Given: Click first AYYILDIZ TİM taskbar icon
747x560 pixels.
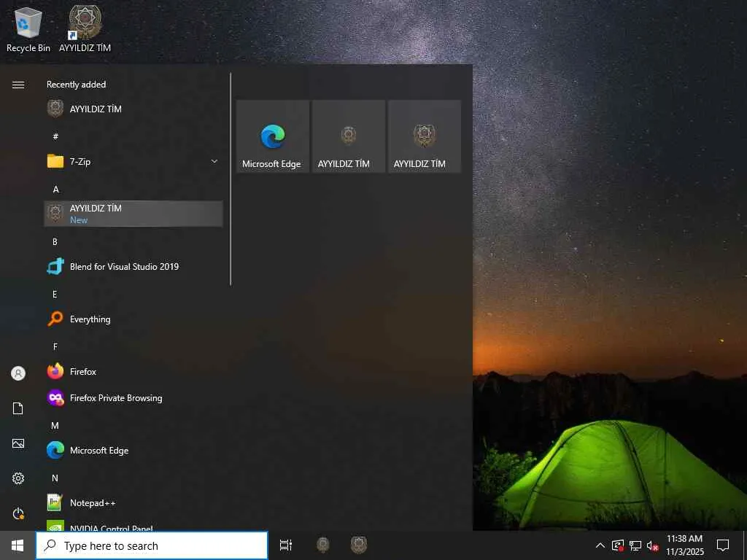Looking at the screenshot, I should point(323,545).
